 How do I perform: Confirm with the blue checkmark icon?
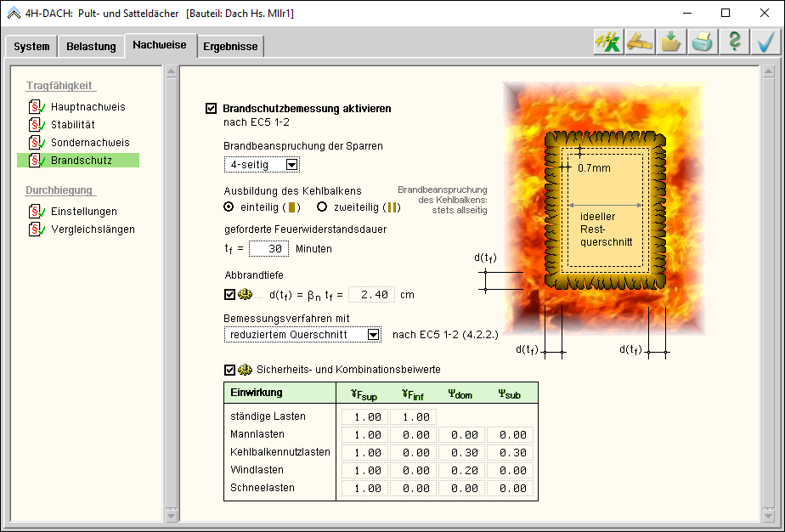(x=765, y=42)
